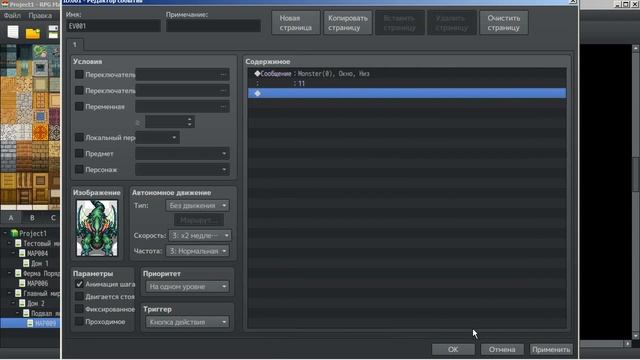Viewport: 640px width, 360px height.
Task: Click the Отмена button
Action: 502,349
